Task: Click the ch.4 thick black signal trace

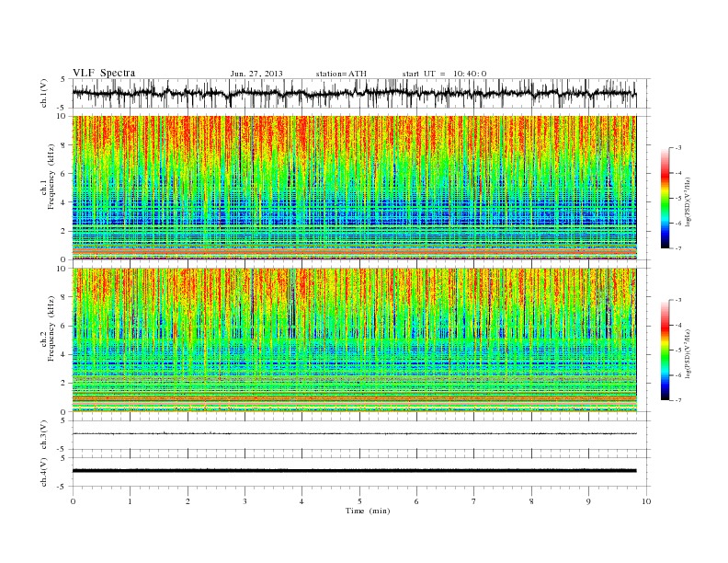Action: (x=355, y=471)
